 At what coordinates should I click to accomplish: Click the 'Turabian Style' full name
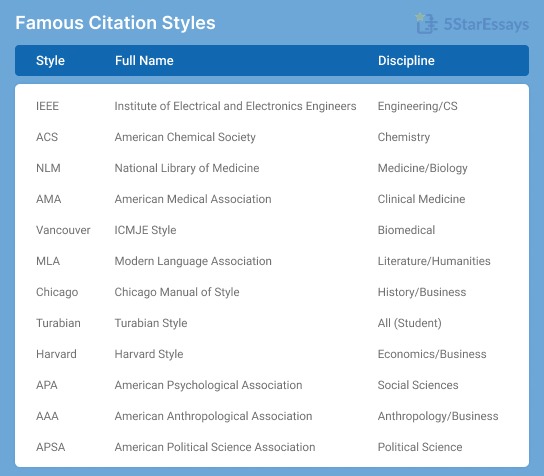pyautogui.click(x=151, y=323)
